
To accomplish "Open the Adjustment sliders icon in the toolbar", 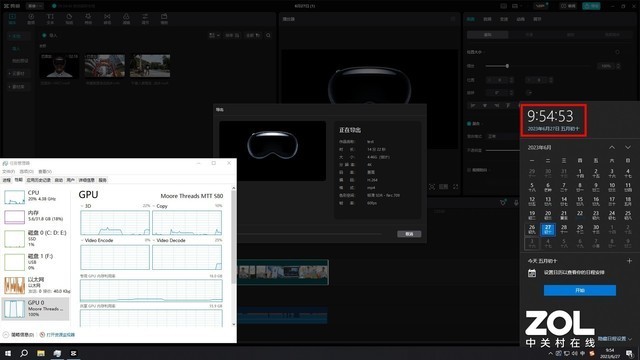I will click(x=145, y=18).
